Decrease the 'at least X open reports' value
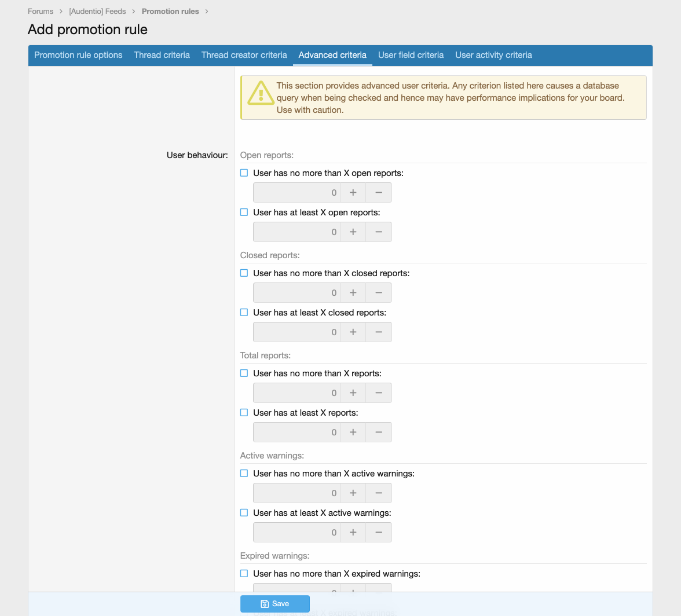681x616 pixels. pos(379,232)
